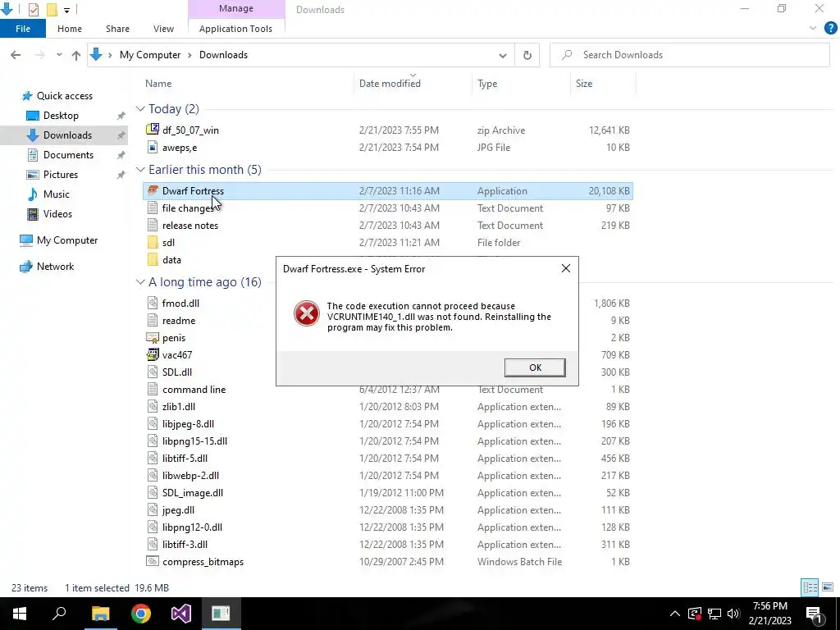The height and width of the screenshot is (630, 840).
Task: Select the vac467 file icon
Action: (x=153, y=354)
